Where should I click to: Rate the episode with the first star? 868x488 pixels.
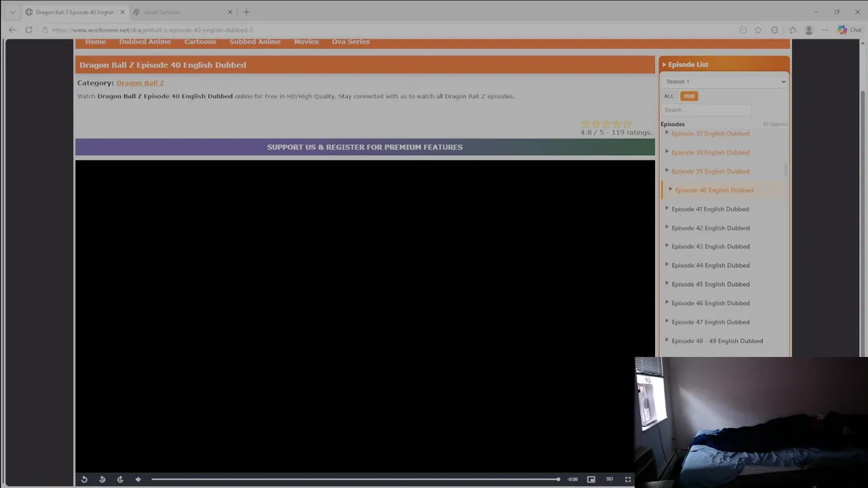pos(585,124)
